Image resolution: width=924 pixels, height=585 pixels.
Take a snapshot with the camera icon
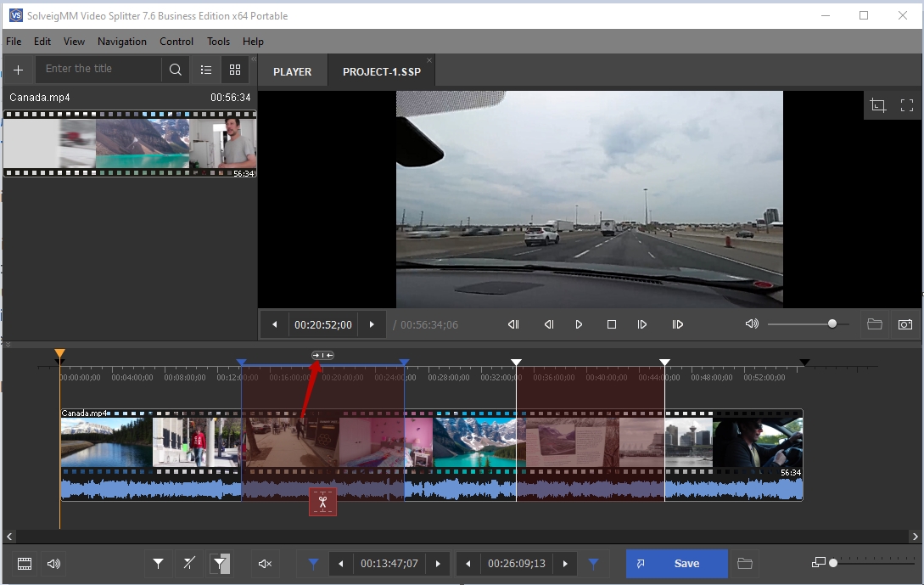(905, 324)
